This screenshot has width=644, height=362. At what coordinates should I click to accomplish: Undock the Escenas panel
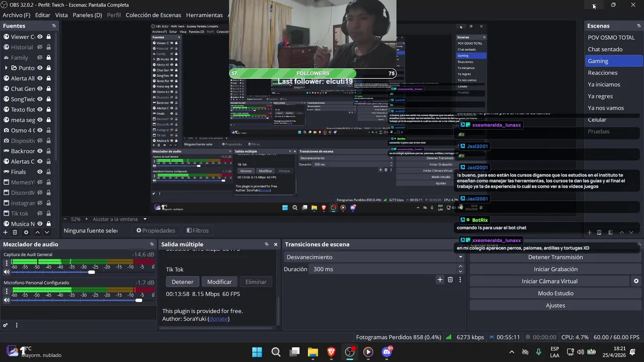point(638,26)
